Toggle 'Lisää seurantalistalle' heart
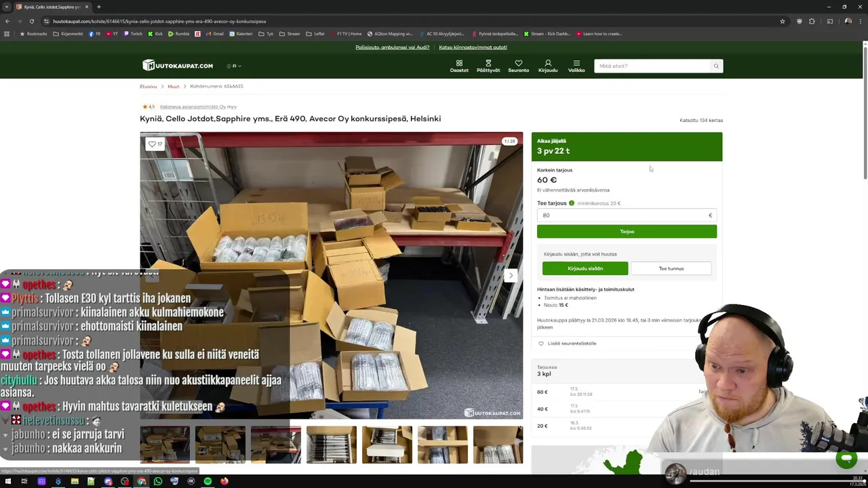Viewport: 868px width, 488px height. [541, 344]
